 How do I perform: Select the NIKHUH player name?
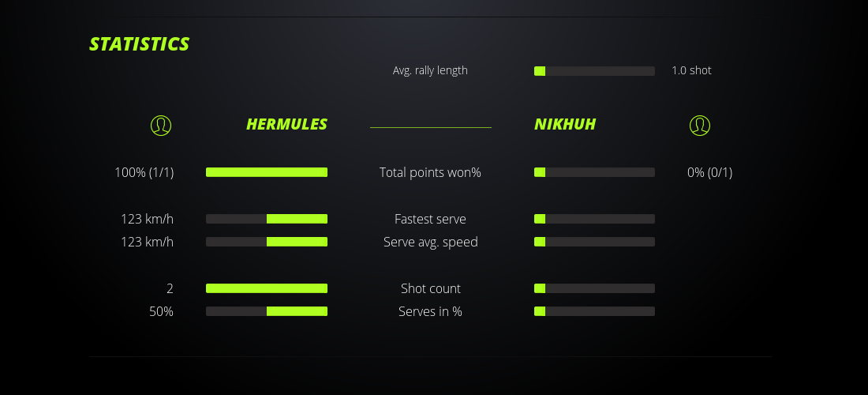pos(565,124)
